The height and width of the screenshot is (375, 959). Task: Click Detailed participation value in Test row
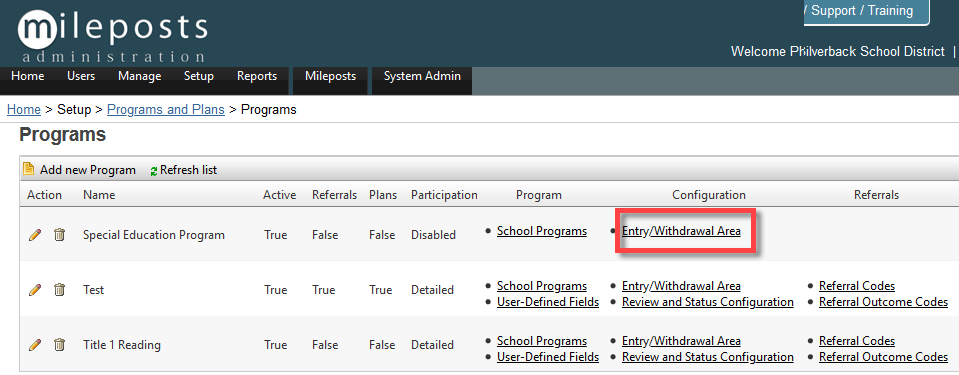[432, 290]
